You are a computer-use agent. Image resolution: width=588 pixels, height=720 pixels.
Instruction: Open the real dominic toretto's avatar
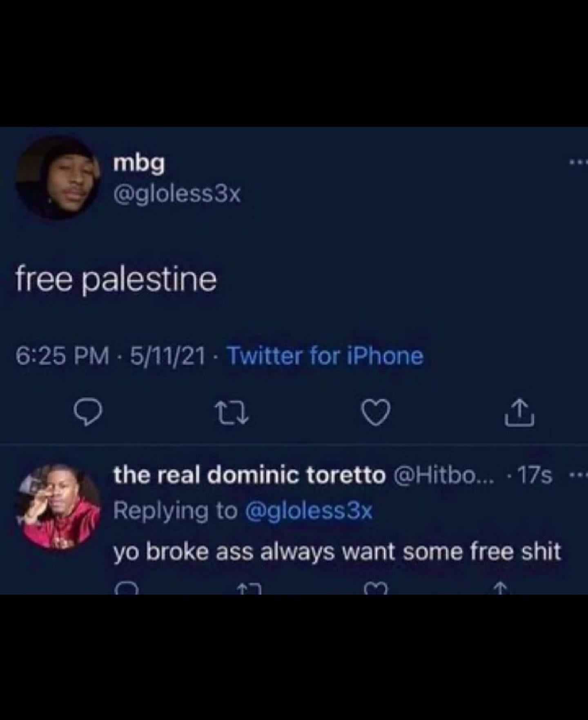[x=58, y=506]
